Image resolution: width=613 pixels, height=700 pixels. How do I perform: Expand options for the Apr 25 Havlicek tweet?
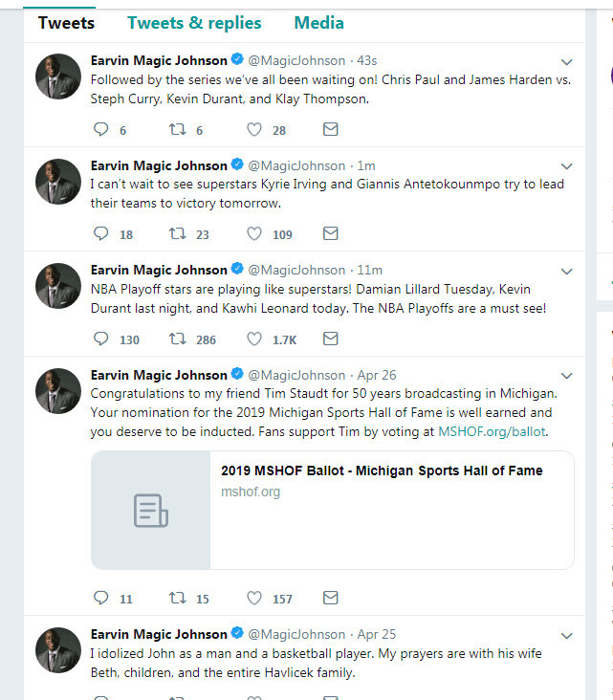click(566, 636)
